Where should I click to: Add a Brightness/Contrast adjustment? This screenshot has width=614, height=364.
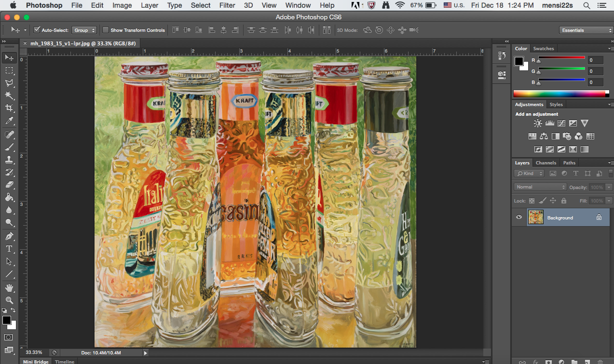point(538,123)
